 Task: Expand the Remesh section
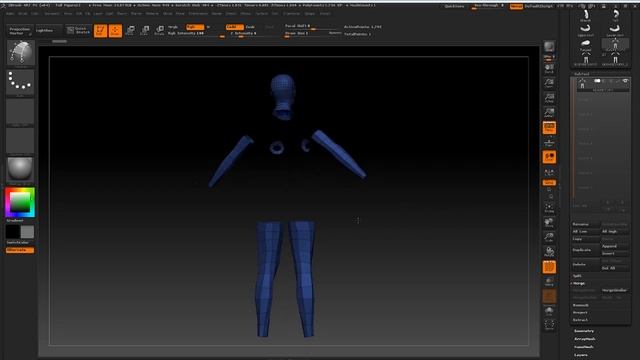coord(580,305)
